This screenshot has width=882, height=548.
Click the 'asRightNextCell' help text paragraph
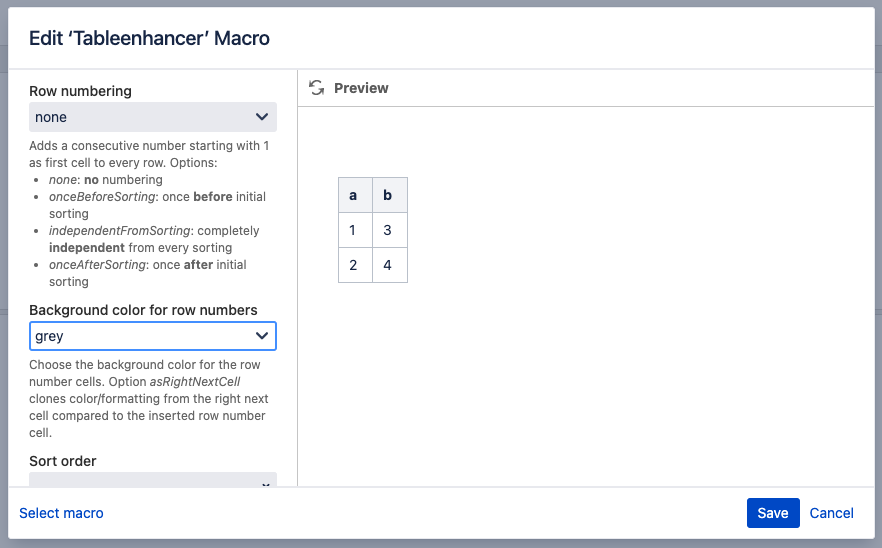tap(147, 399)
